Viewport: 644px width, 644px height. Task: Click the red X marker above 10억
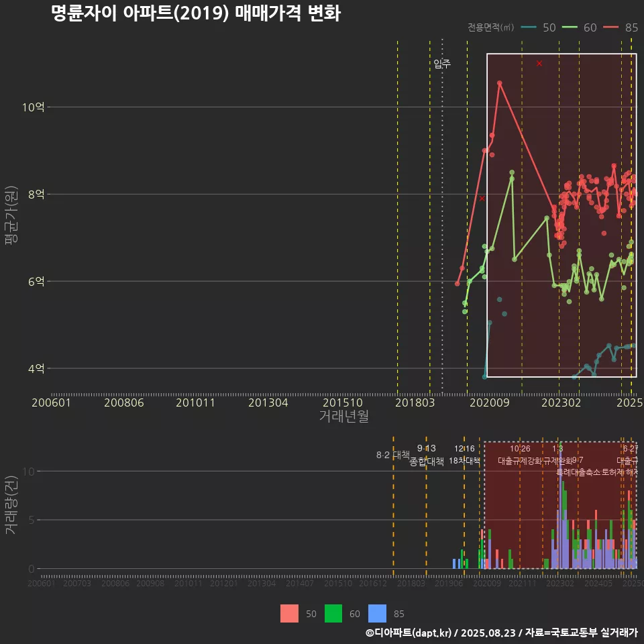click(539, 63)
